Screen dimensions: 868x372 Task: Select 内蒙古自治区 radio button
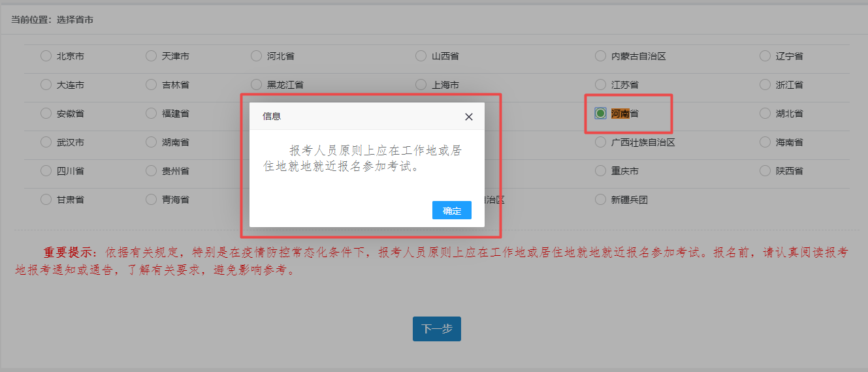click(600, 56)
